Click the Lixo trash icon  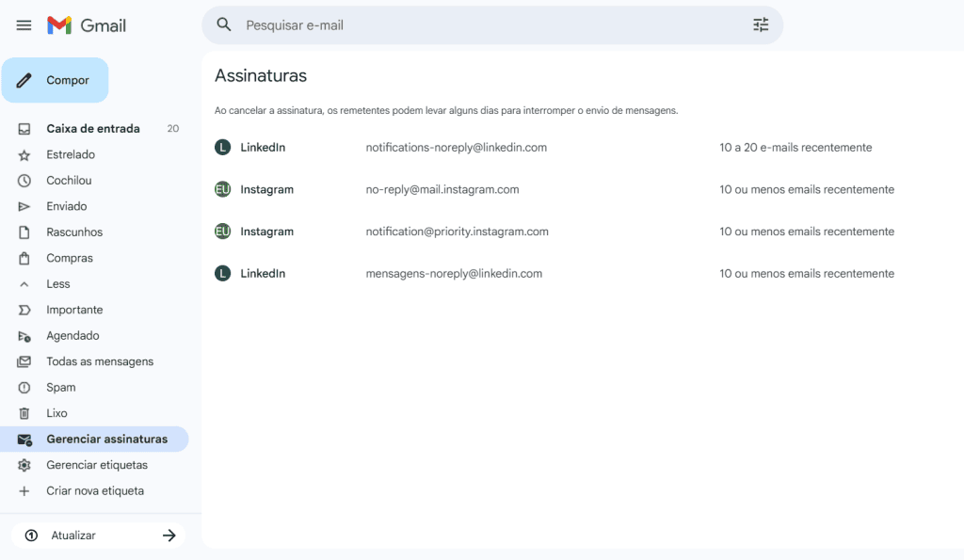coord(26,412)
